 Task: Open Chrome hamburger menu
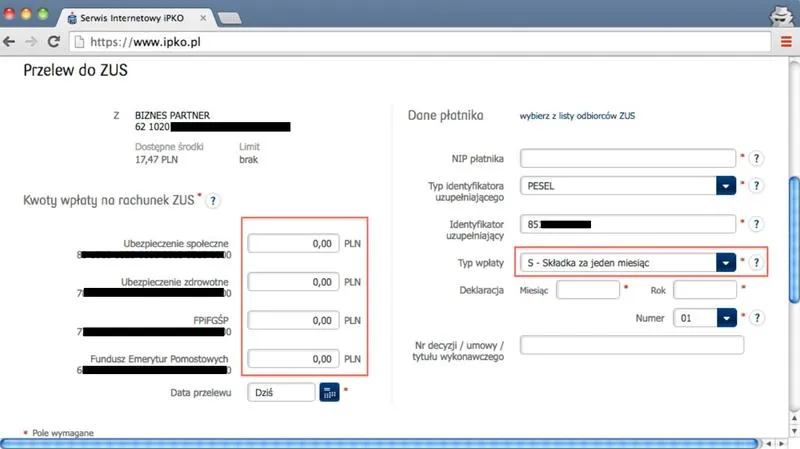pos(785,41)
